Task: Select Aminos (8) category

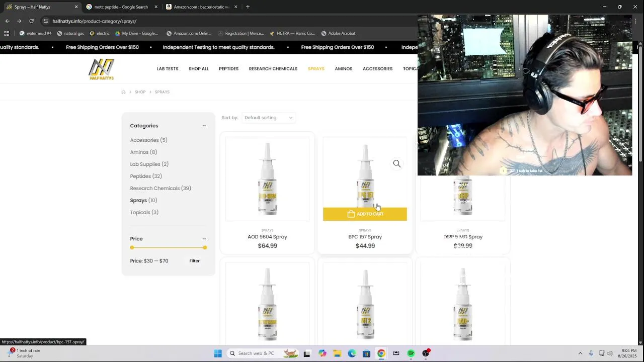Action: click(x=143, y=152)
